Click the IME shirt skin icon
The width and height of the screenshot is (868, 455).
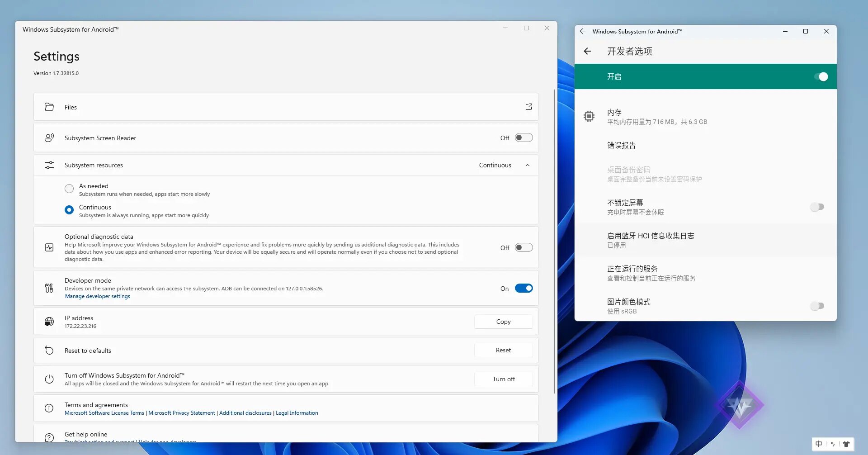[846, 444]
